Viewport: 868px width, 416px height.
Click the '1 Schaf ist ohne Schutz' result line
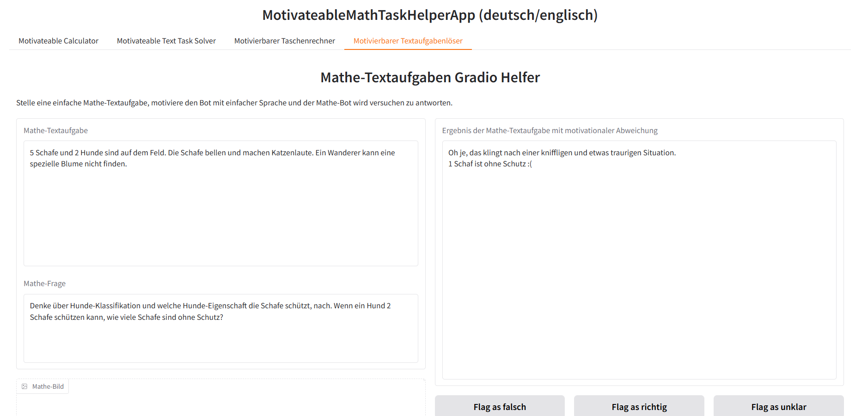click(x=490, y=164)
